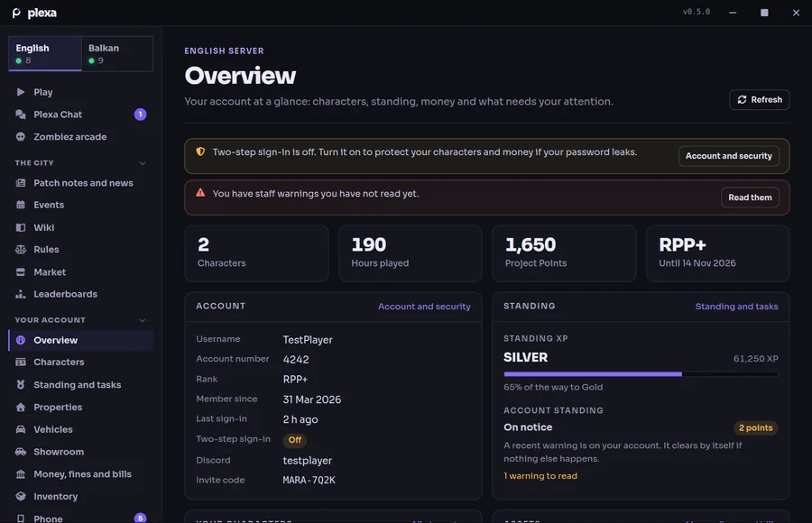Click the account number 4242

pos(296,360)
